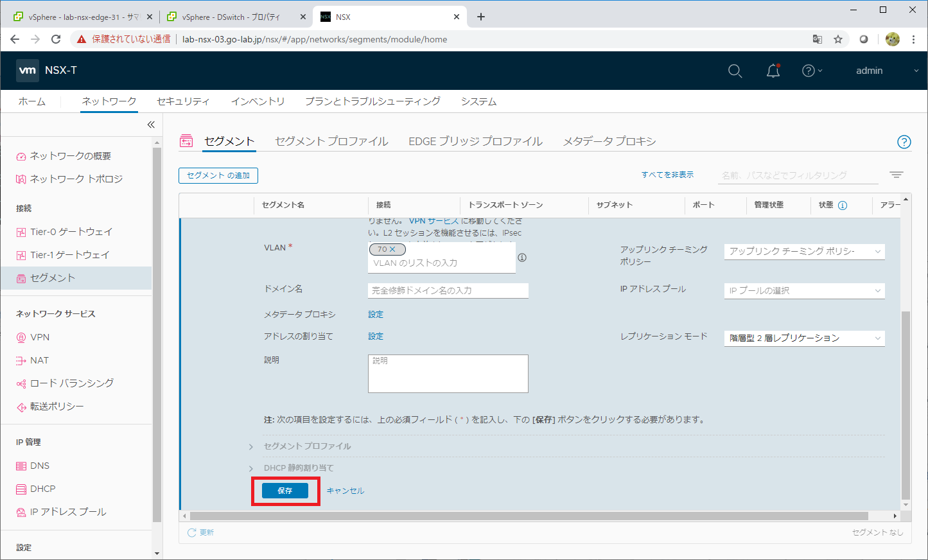Screen dimensions: 928x560
Task: Switch to EDGE ブリッジ プロファイル tab
Action: pyautogui.click(x=475, y=141)
